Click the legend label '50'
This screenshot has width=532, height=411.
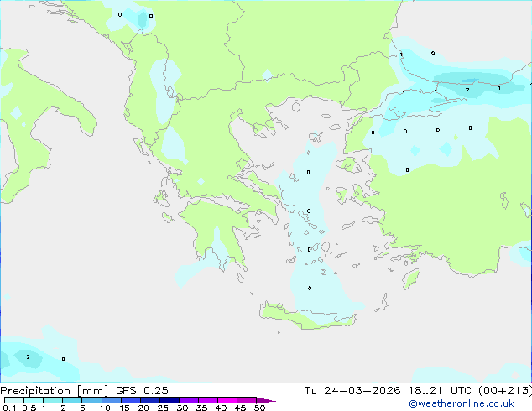click(x=260, y=408)
